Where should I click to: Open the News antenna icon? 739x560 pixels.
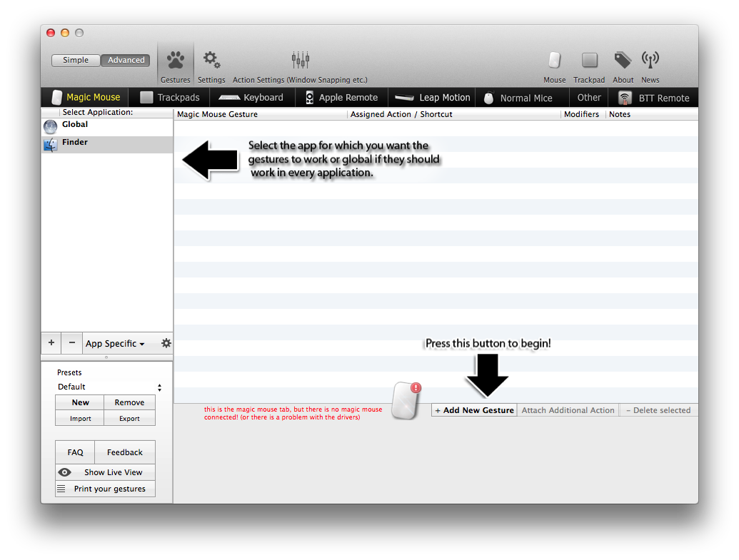pyautogui.click(x=650, y=61)
